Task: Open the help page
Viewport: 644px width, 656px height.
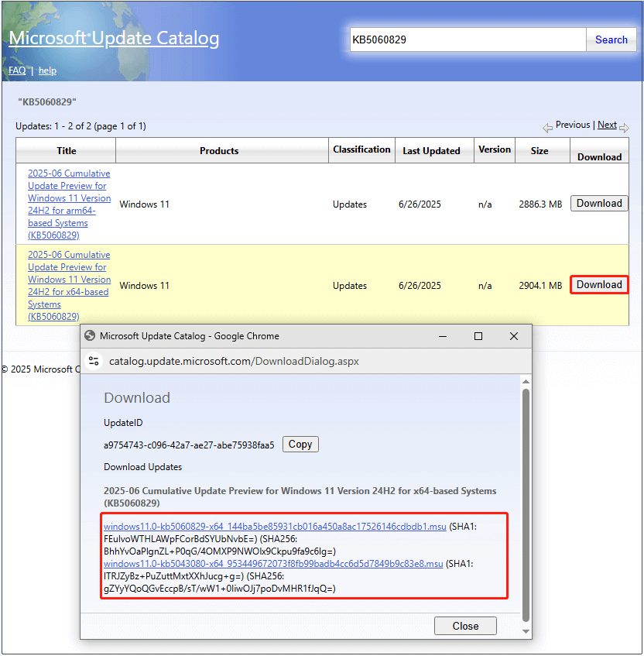Action: click(47, 70)
